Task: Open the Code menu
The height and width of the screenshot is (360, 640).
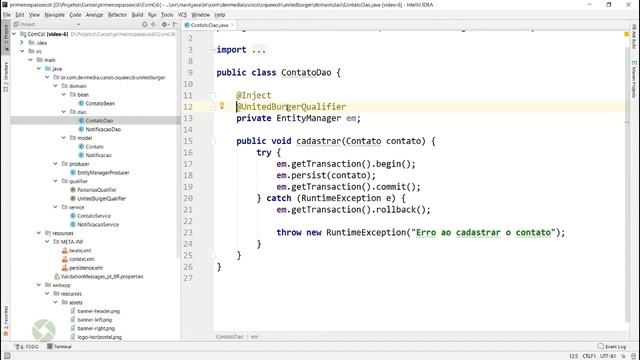Action: 75,15
